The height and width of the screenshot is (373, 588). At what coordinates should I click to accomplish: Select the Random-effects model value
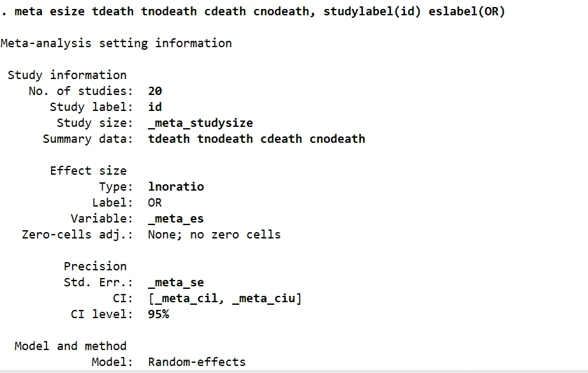coord(196,362)
